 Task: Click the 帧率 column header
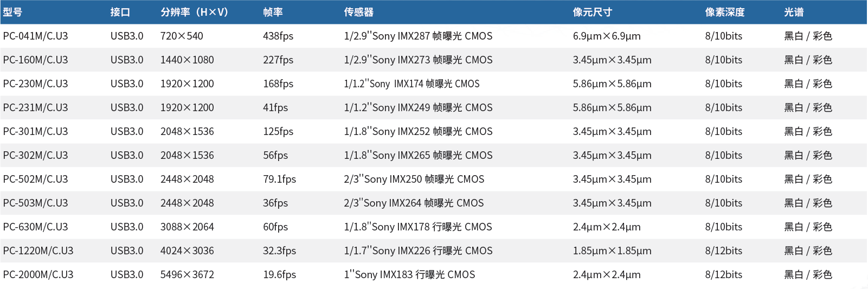273,12
